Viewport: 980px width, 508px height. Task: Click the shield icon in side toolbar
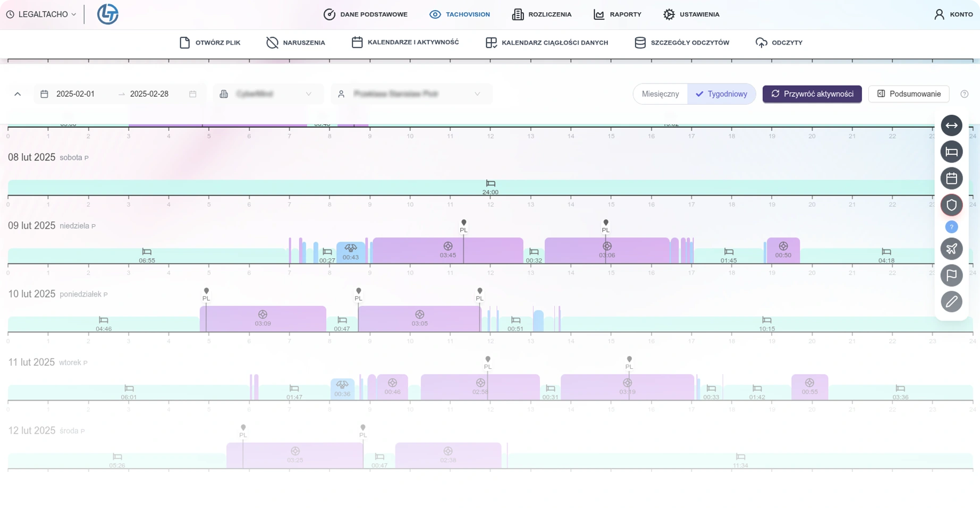(x=951, y=205)
